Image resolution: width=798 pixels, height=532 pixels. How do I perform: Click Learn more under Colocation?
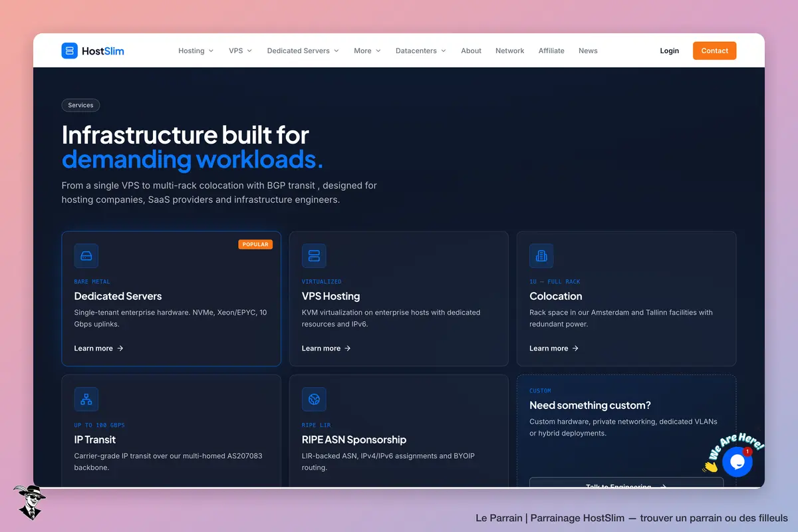pyautogui.click(x=554, y=348)
